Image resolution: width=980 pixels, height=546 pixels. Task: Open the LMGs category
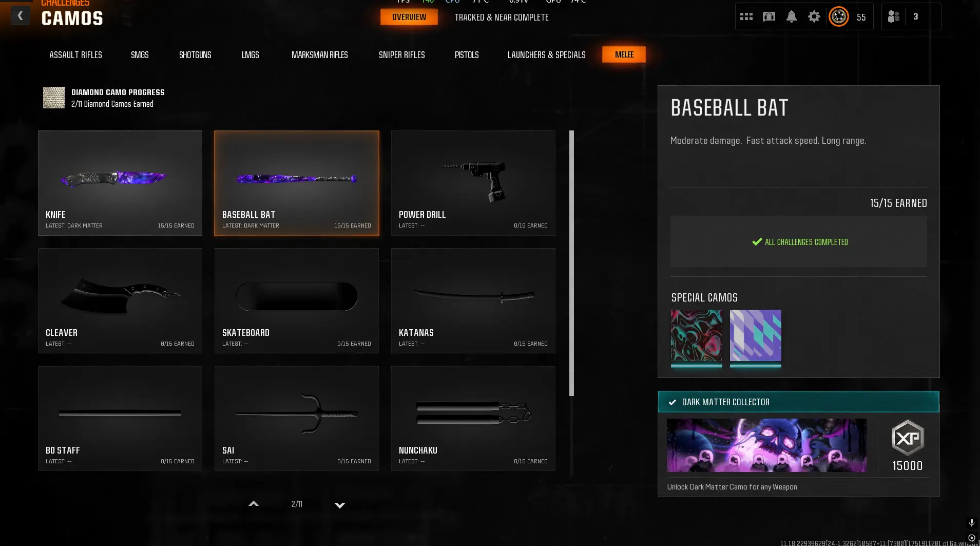coord(251,55)
